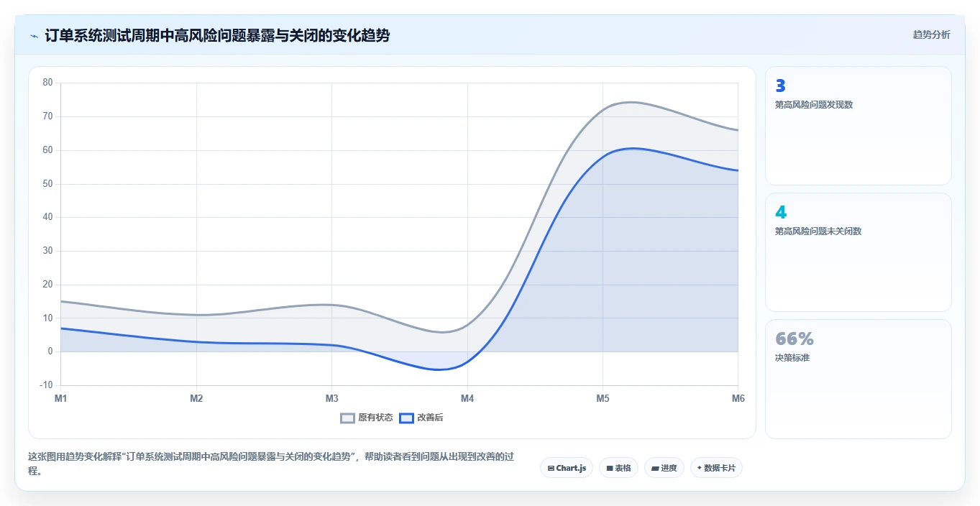Click the 原有状态 gray line peak near M5
The height and width of the screenshot is (506, 980).
tap(630, 102)
